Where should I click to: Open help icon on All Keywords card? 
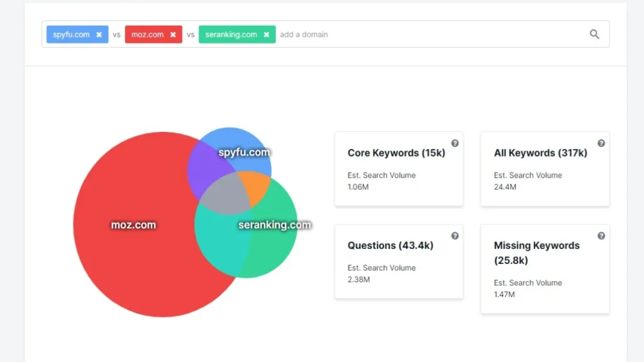pyautogui.click(x=601, y=143)
